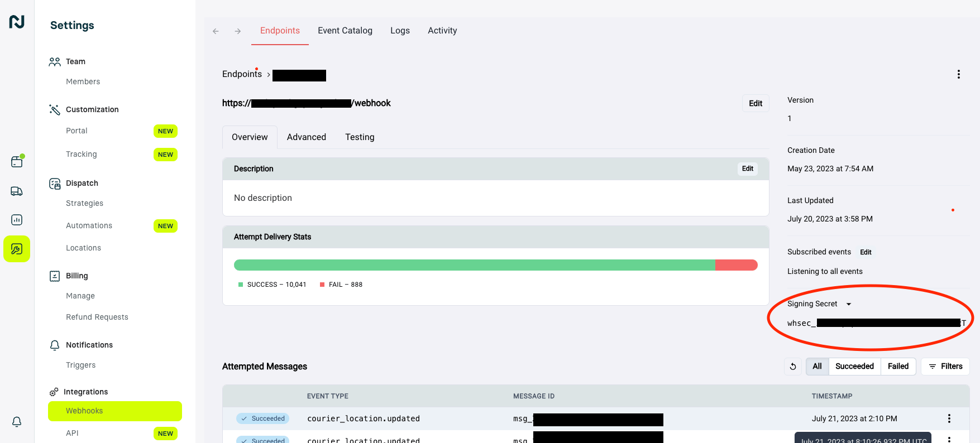This screenshot has width=980, height=443.
Task: Open endpoint options three-dot menu
Action: point(959,74)
